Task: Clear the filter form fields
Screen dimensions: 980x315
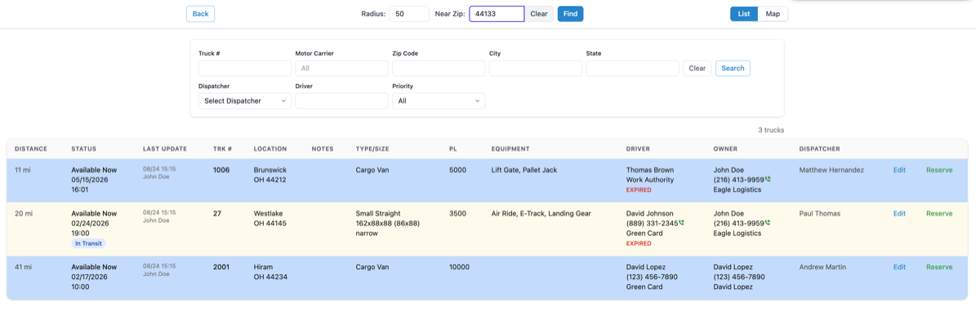Action: click(697, 69)
